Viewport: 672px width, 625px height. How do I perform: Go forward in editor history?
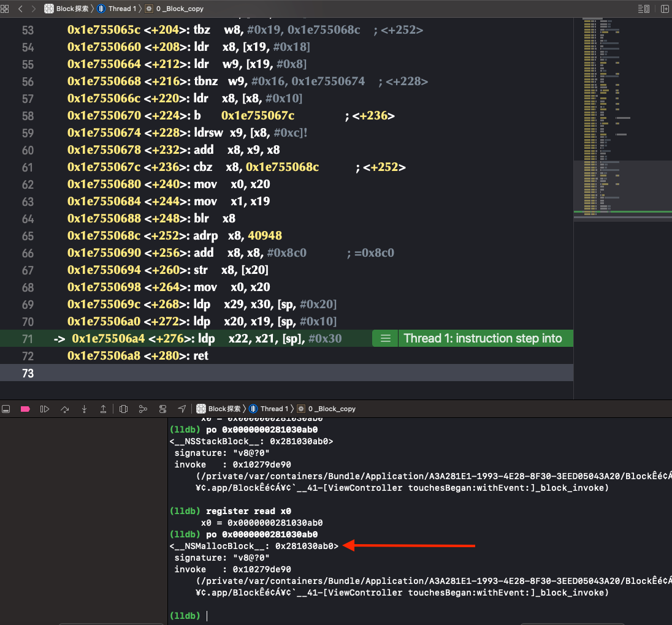pyautogui.click(x=34, y=9)
